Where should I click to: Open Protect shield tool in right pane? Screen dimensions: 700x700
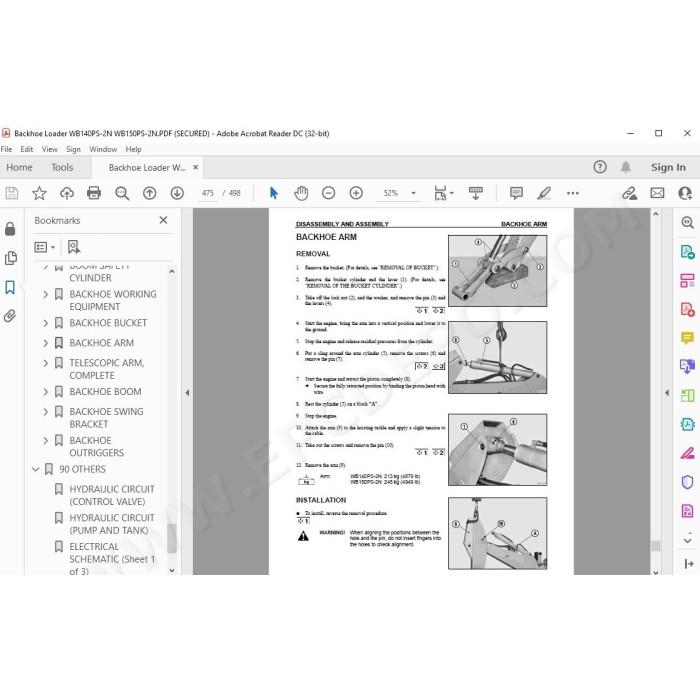tap(688, 482)
